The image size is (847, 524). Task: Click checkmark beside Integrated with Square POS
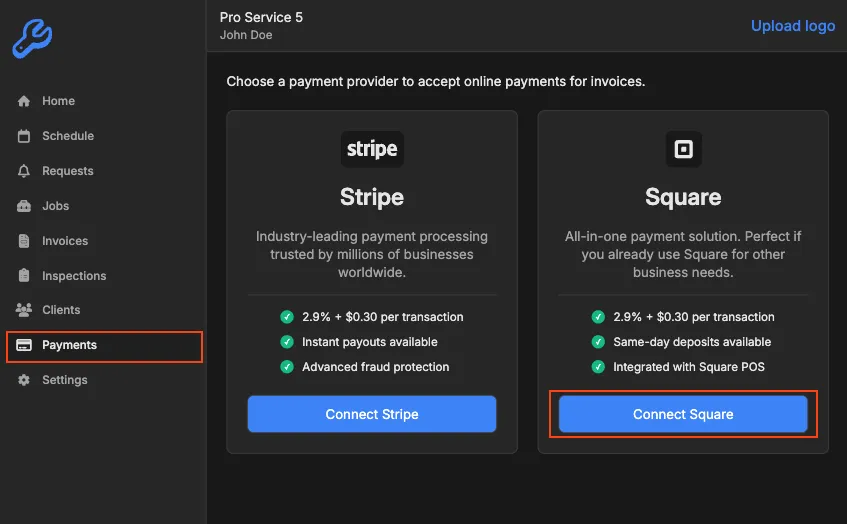[598, 367]
